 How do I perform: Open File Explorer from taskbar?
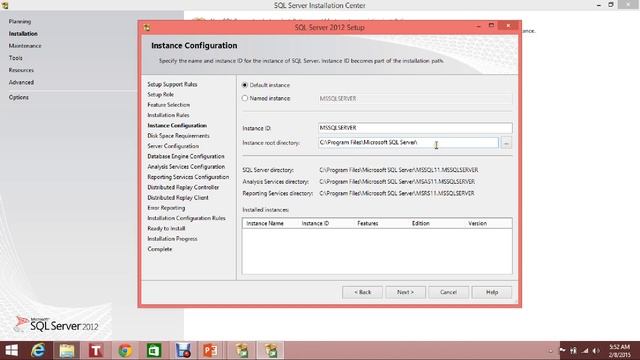pyautogui.click(x=67, y=351)
